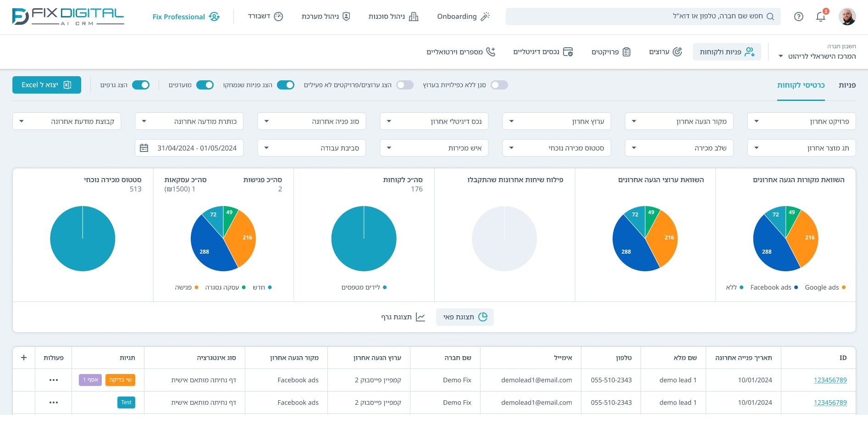
Task: Open Onboarding magic wand item
Action: tap(464, 17)
